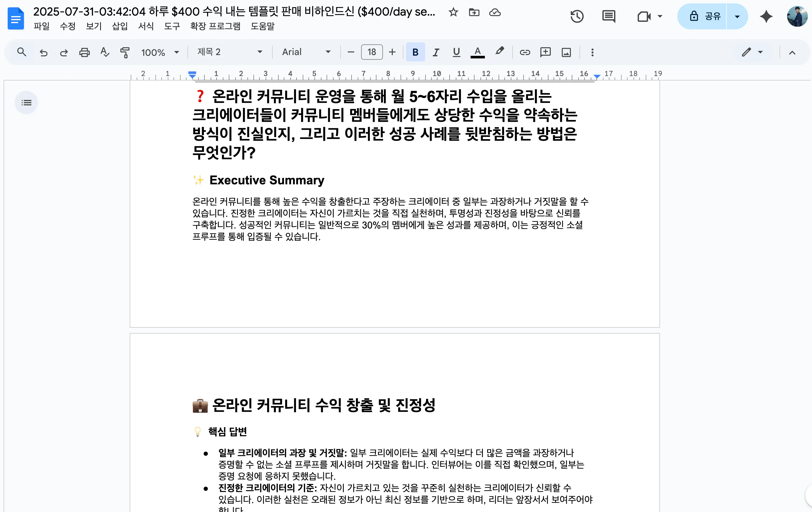Open the Gemini assistant
This screenshot has height=512, width=812.
[766, 16]
